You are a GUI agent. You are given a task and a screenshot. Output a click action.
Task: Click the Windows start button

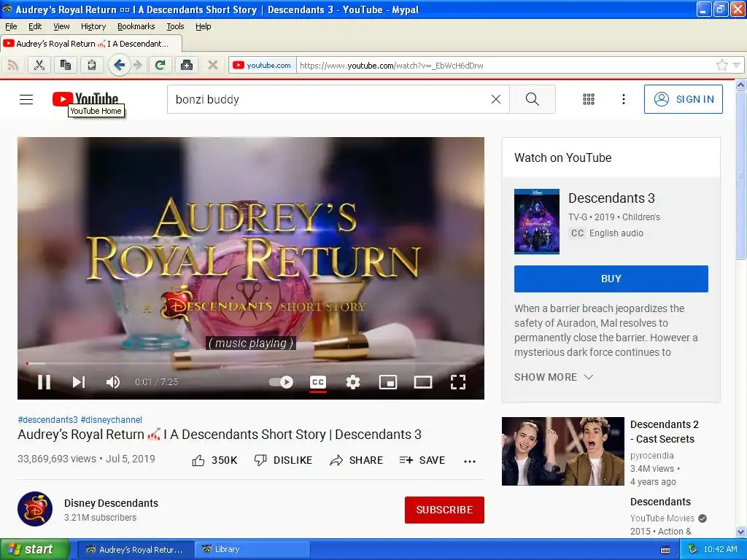tap(34, 550)
